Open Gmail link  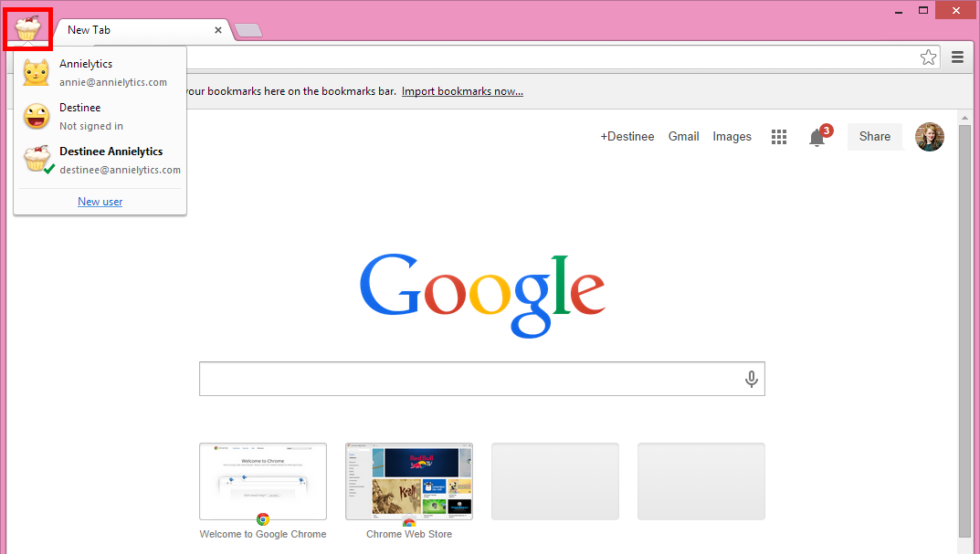coord(684,136)
